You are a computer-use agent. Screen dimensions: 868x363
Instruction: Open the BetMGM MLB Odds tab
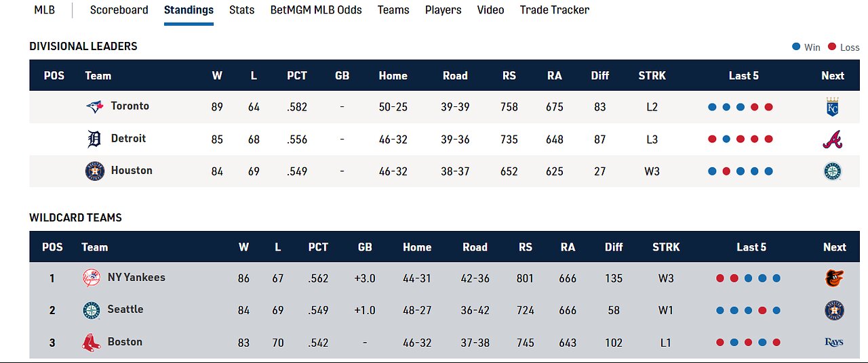click(316, 10)
